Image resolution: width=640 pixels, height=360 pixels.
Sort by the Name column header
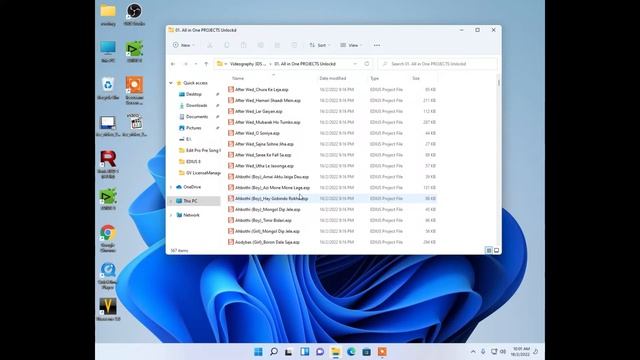(x=238, y=78)
